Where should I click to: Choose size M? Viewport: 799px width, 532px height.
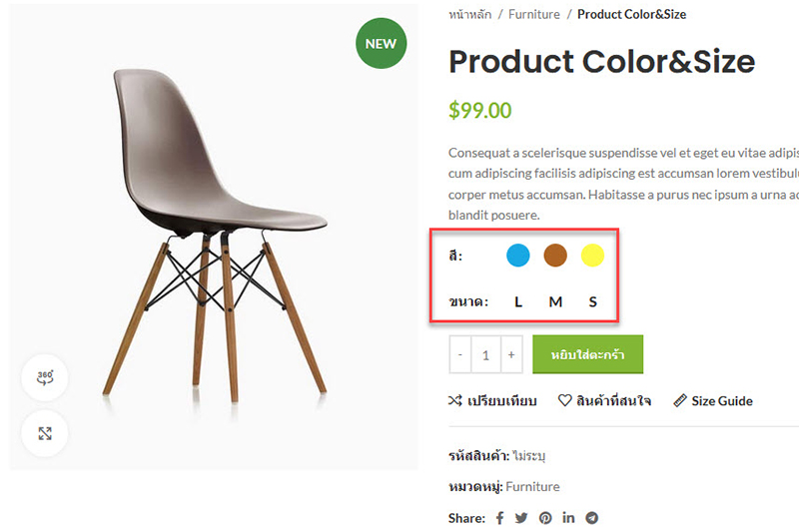[555, 301]
